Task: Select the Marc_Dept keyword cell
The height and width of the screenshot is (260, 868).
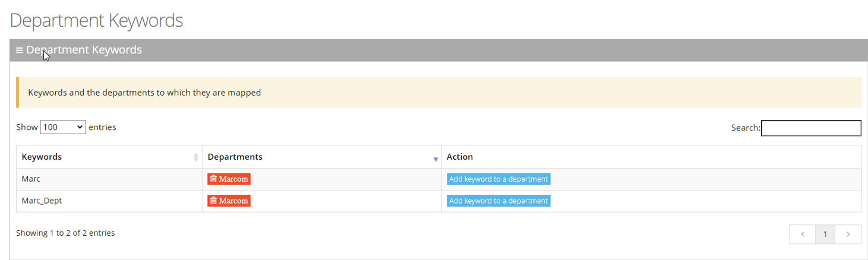Action: (42, 201)
